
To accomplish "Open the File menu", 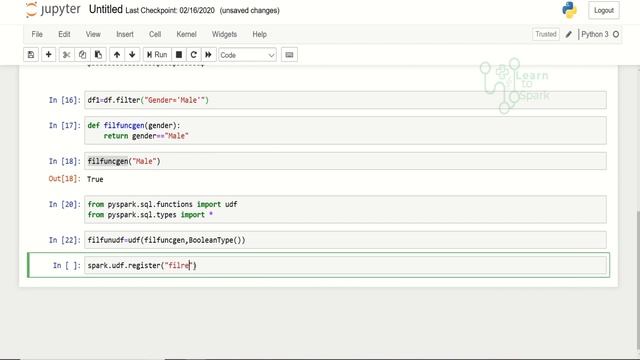I will 37,34.
